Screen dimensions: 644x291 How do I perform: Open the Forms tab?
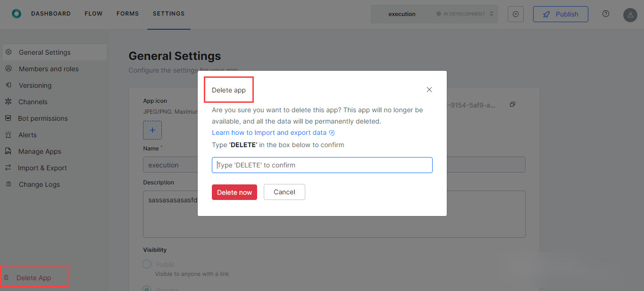coord(127,14)
